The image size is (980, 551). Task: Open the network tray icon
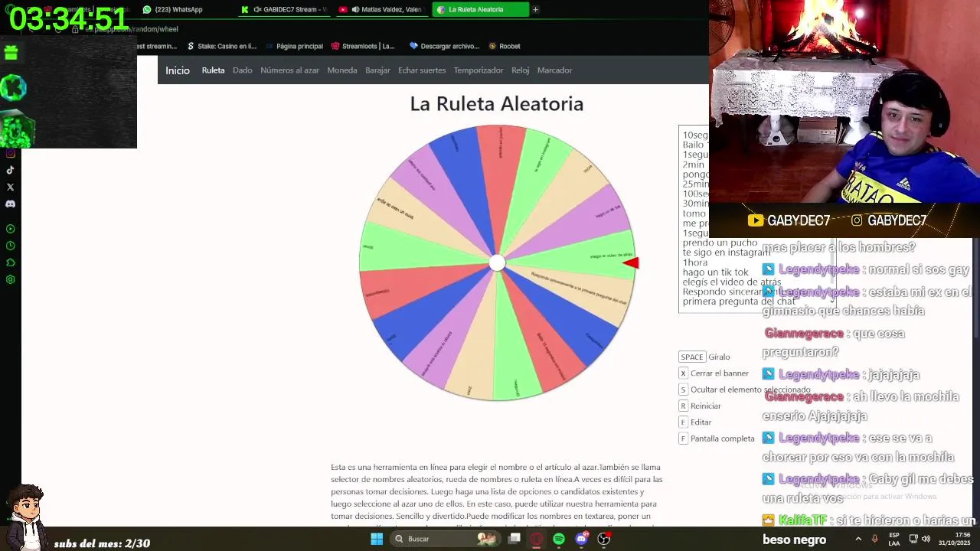point(913,539)
